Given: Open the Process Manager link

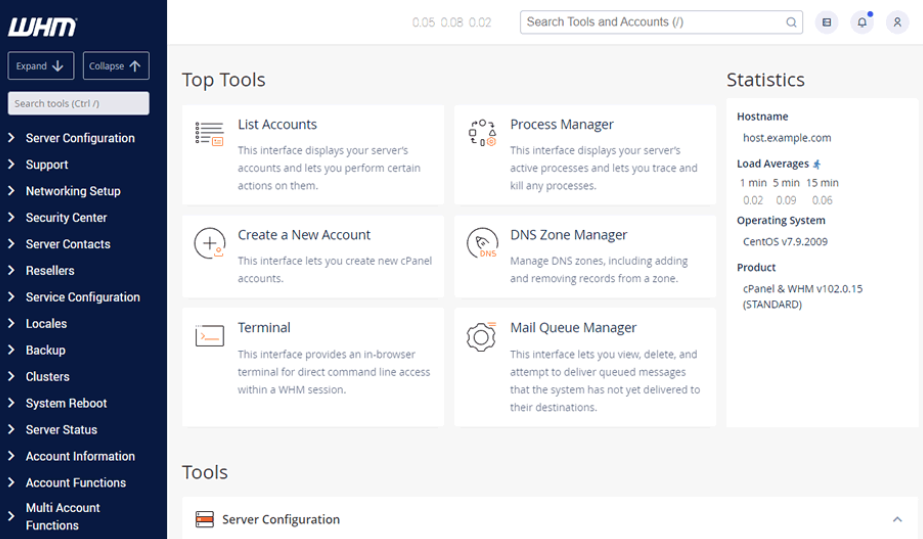Looking at the screenshot, I should pyautogui.click(x=562, y=124).
